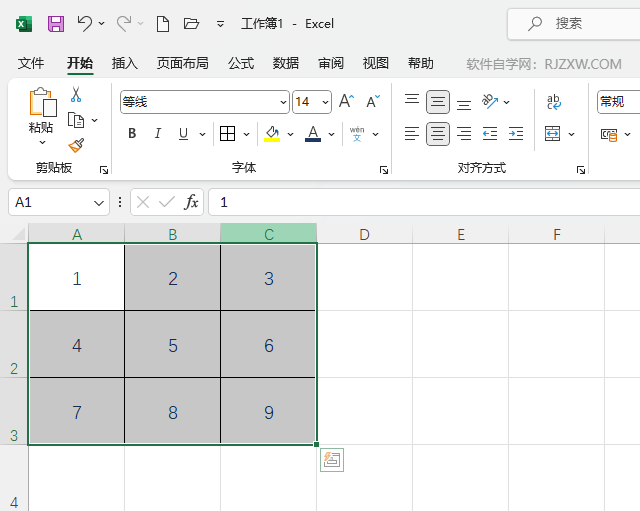This screenshot has width=640, height=511.
Task: Click accounting number format icon
Action: pyautogui.click(x=609, y=134)
